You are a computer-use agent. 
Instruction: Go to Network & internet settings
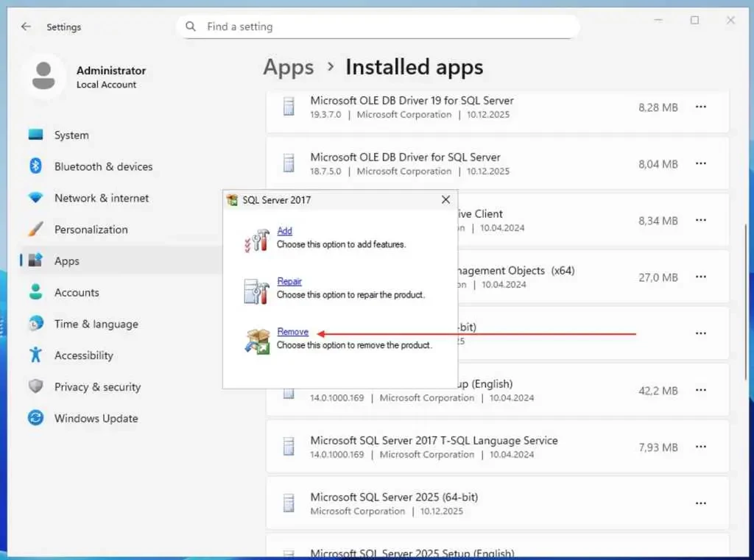click(101, 198)
